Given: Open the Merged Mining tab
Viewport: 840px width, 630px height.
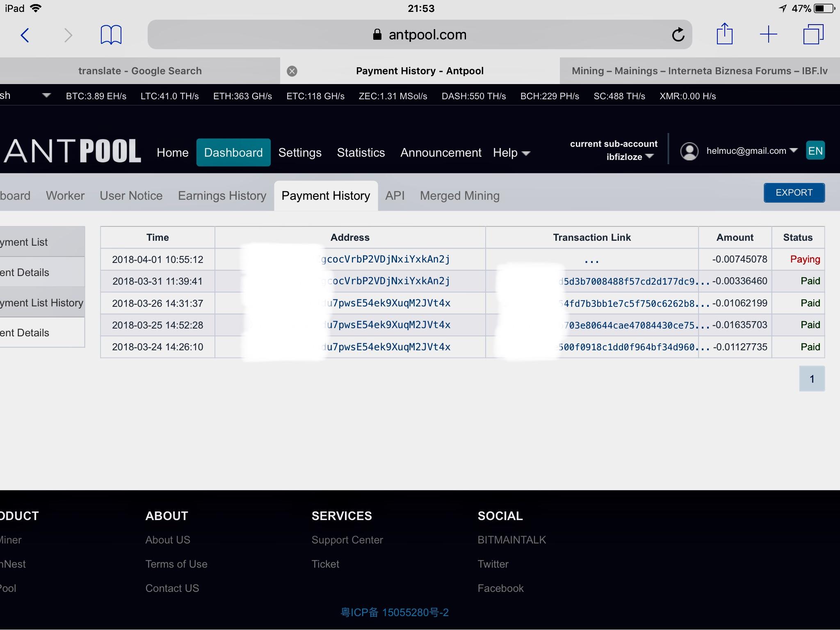Looking at the screenshot, I should tap(459, 196).
